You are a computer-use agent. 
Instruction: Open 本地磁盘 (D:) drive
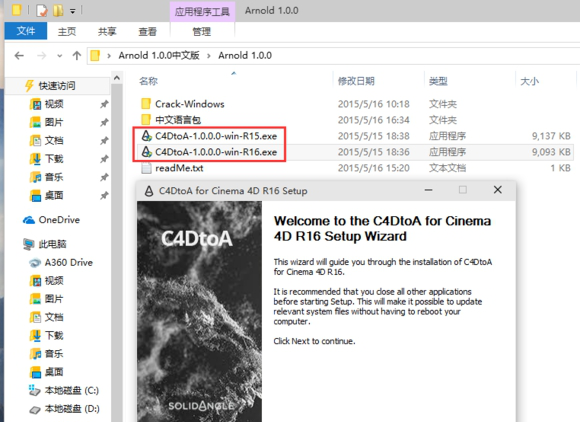point(72,409)
